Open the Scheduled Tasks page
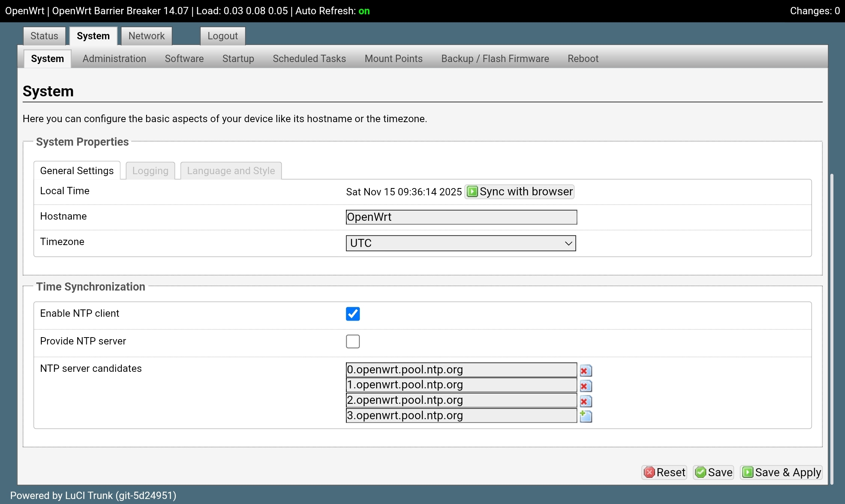The width and height of the screenshot is (845, 504). click(x=309, y=59)
